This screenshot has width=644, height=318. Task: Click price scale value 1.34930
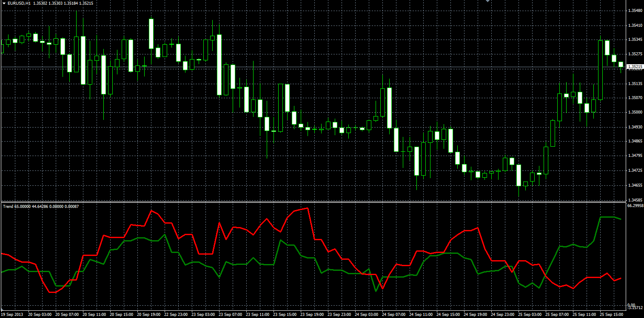point(635,127)
